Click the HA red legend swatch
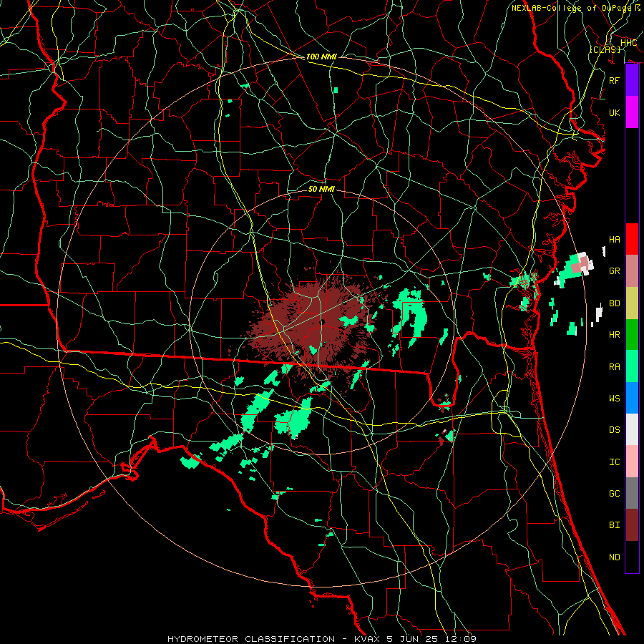The height and width of the screenshot is (644, 644). click(x=632, y=239)
